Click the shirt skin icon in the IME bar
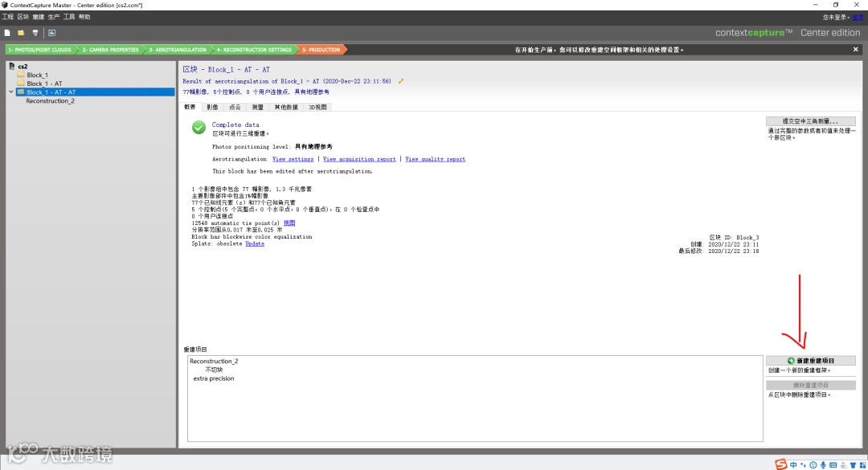Image resolution: width=868 pixels, height=470 pixels. coord(853,465)
